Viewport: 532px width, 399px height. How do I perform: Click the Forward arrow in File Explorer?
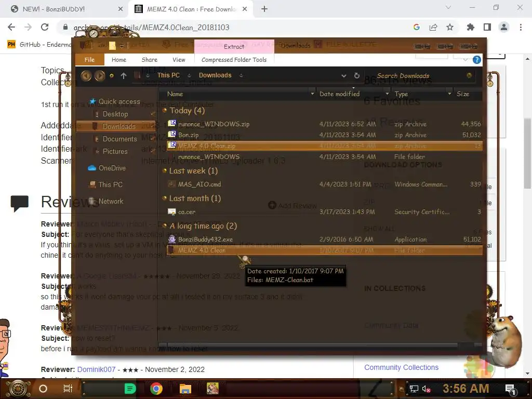[99, 75]
